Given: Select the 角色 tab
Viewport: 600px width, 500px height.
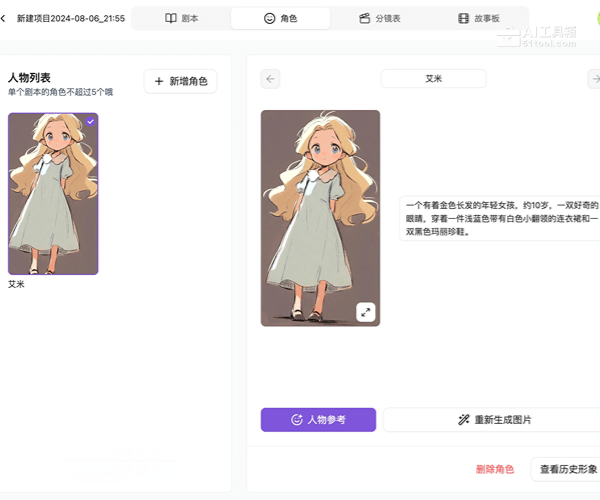Looking at the screenshot, I should click(x=280, y=18).
